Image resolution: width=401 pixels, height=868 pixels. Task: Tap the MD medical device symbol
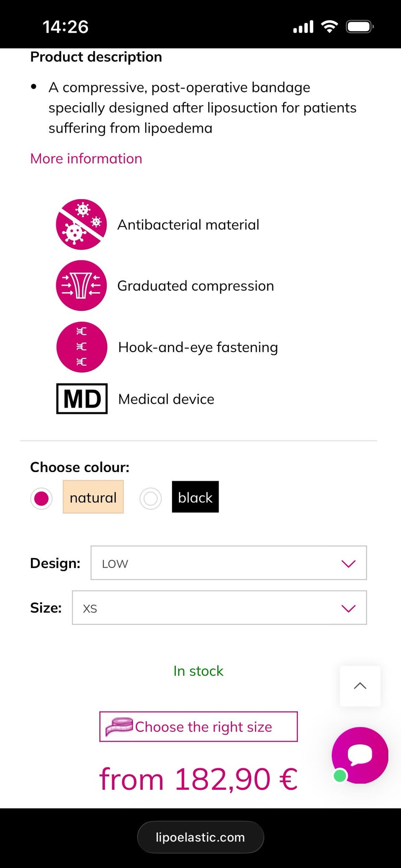(x=82, y=399)
